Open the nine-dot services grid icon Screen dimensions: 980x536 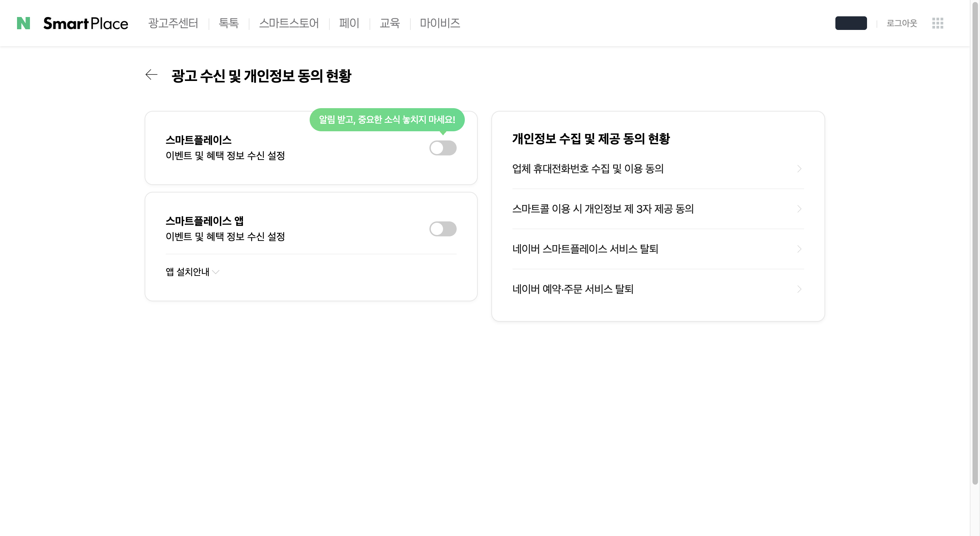(x=937, y=23)
